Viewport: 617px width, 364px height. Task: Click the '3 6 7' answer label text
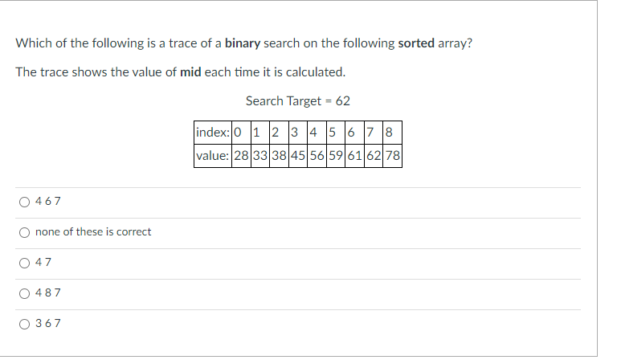coord(48,323)
